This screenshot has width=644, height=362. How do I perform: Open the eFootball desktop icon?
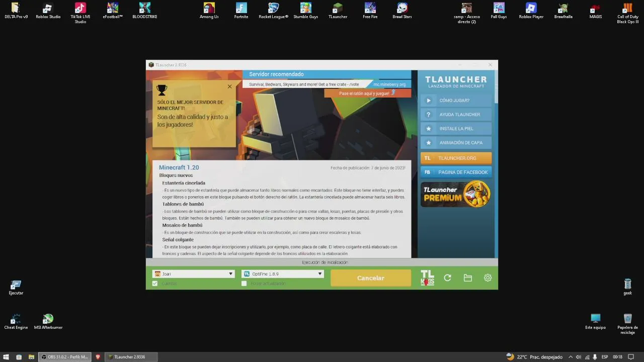(113, 11)
